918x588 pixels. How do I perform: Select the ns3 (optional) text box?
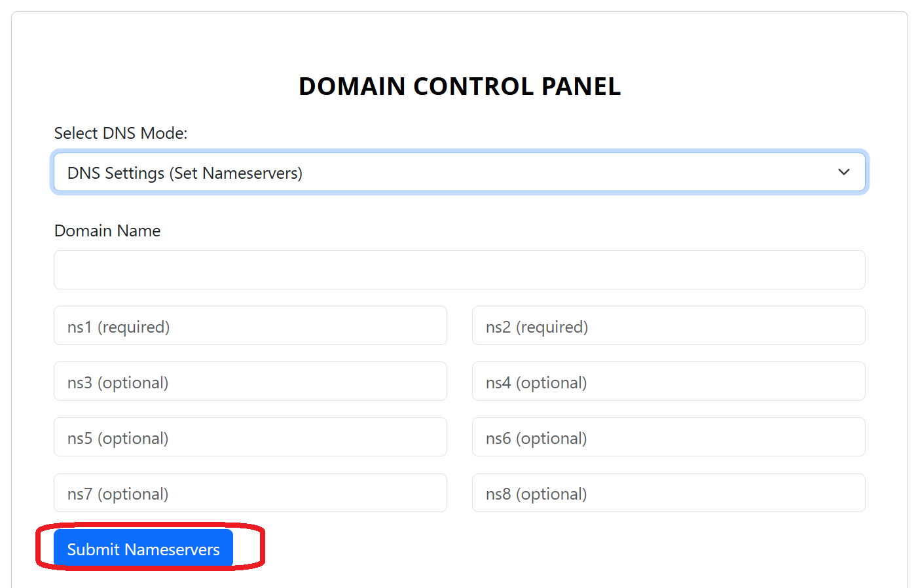(250, 381)
